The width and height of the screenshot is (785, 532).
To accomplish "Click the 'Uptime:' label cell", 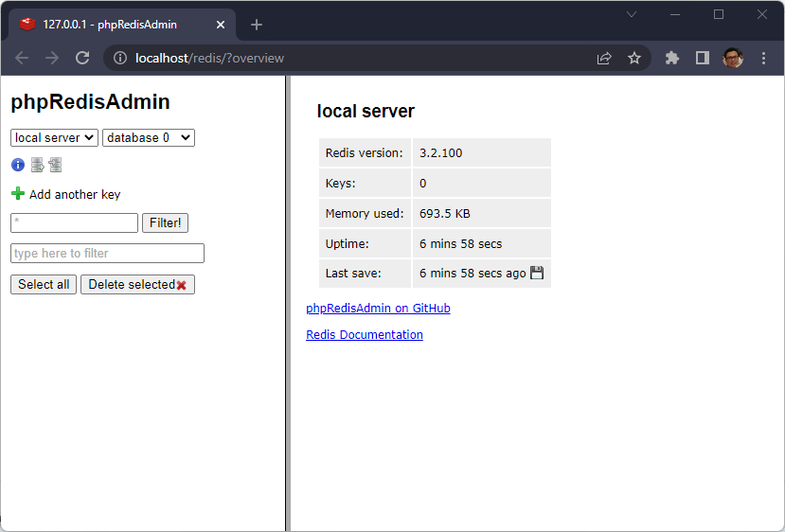I will (365, 243).
